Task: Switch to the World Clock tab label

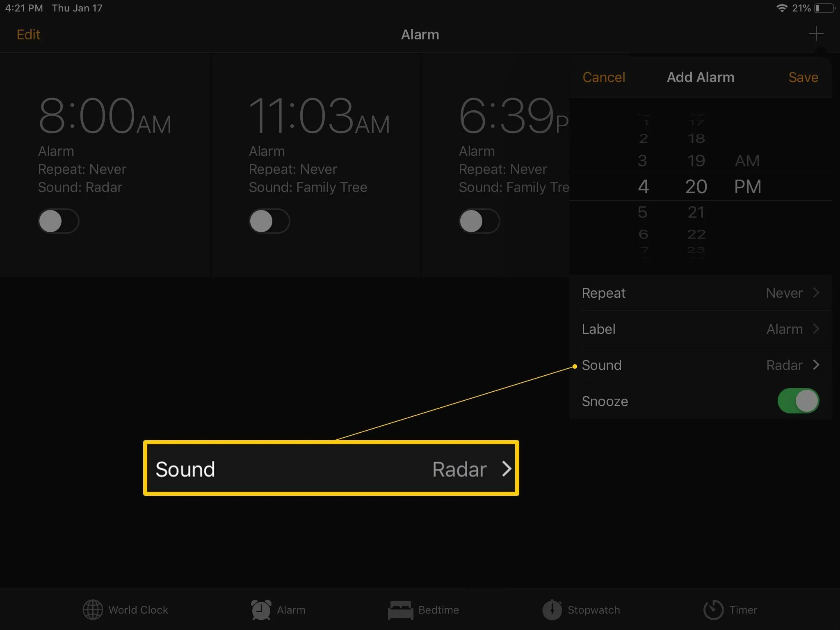Action: point(138,610)
